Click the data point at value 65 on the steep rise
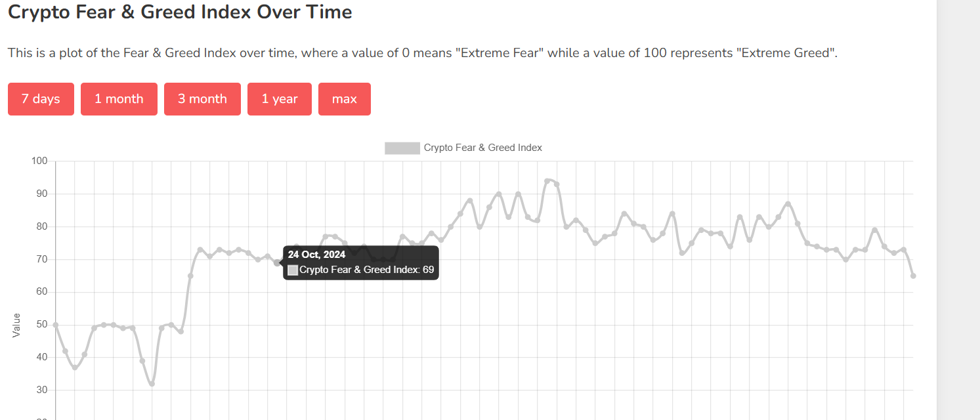Screen dimensions: 980x420 coord(190,276)
